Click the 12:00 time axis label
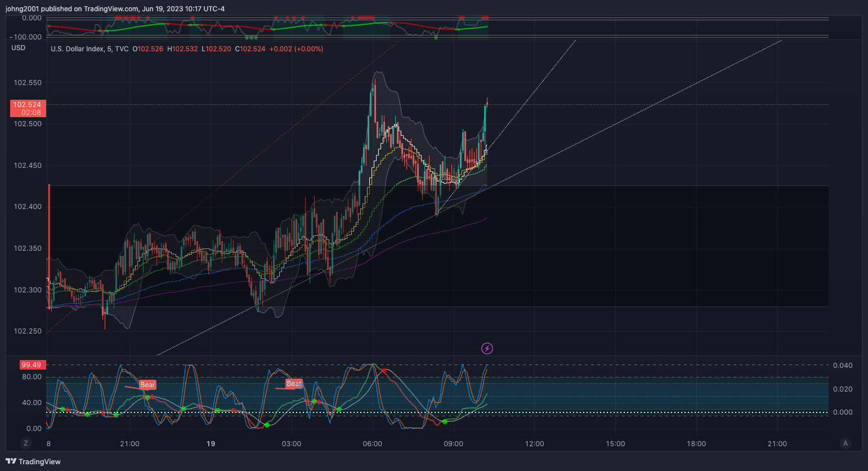 tap(535, 444)
